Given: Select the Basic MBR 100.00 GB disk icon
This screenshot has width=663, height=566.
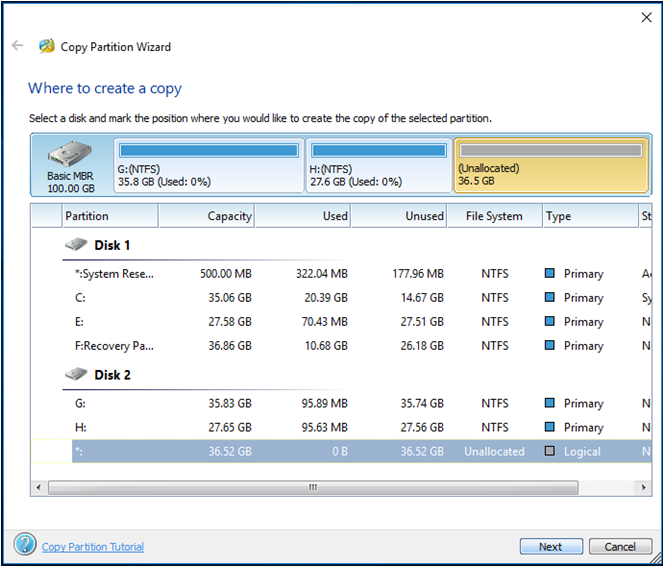Looking at the screenshot, I should click(70, 154).
